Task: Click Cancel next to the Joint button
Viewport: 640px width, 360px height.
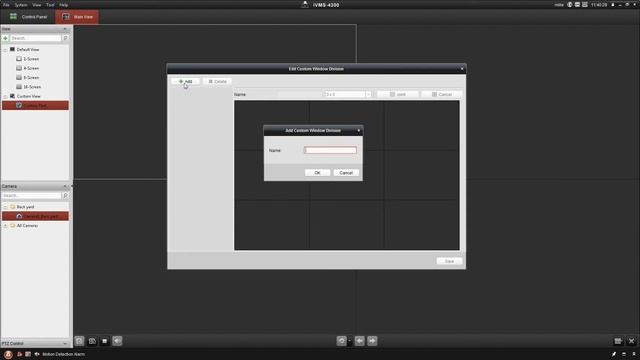Action: tap(442, 94)
